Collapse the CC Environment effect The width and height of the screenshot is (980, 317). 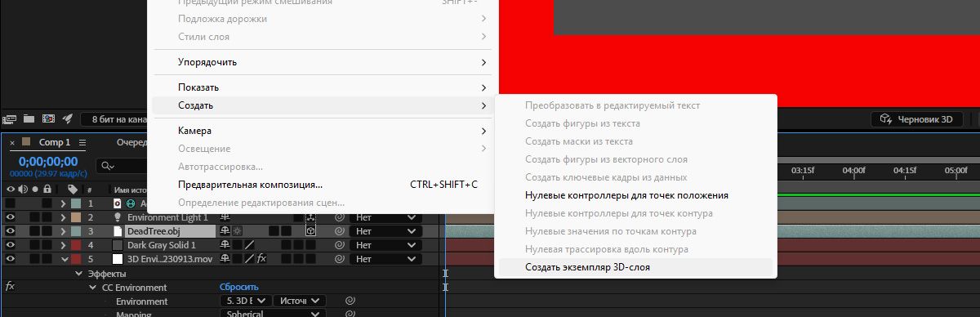(x=93, y=288)
